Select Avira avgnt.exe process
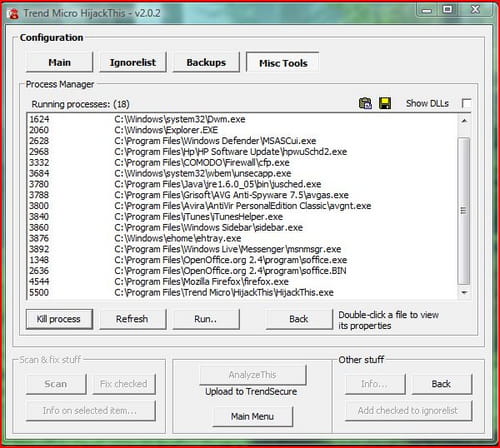 pos(242,206)
